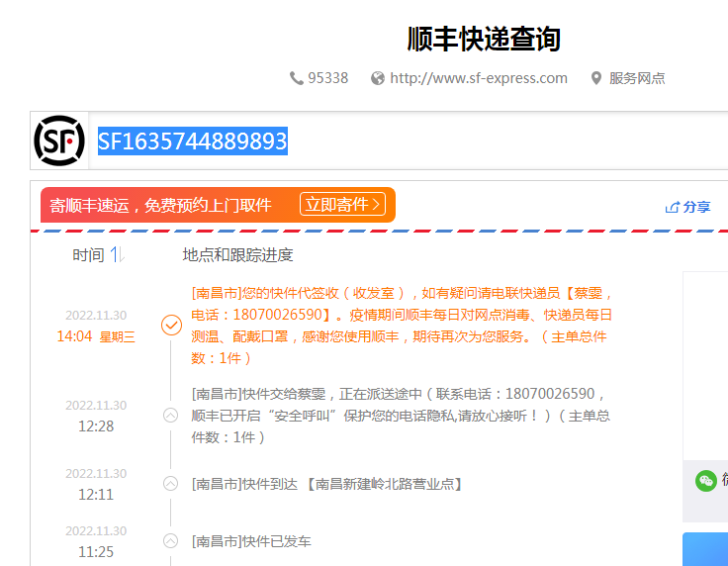
Task: Click the 时间 column header label
Action: (88, 255)
